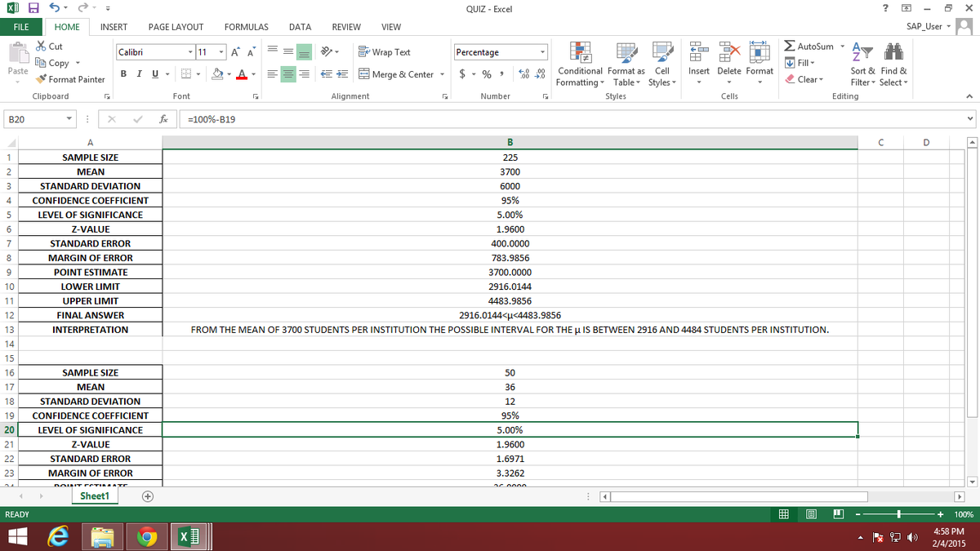Toggle Italic formatting
Image resolution: width=980 pixels, height=551 pixels.
coord(138,74)
